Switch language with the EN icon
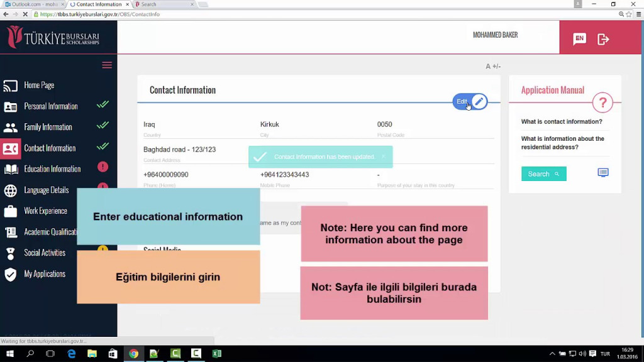 click(x=579, y=39)
